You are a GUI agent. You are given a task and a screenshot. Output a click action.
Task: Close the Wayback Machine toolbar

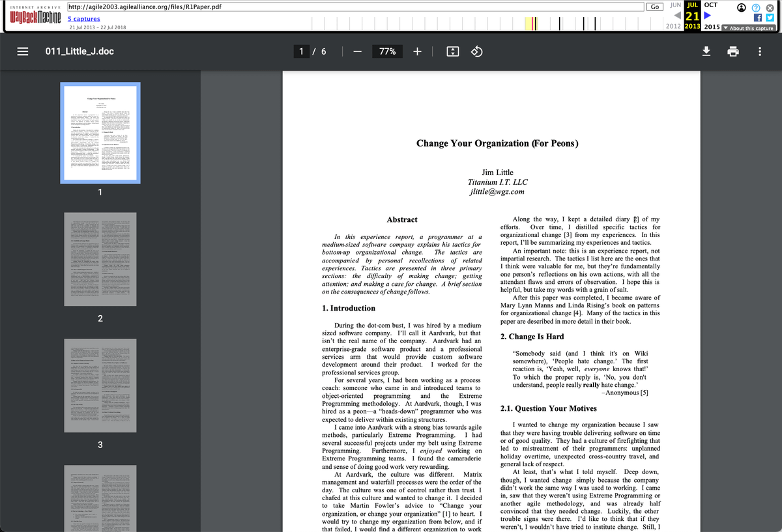(x=769, y=7)
